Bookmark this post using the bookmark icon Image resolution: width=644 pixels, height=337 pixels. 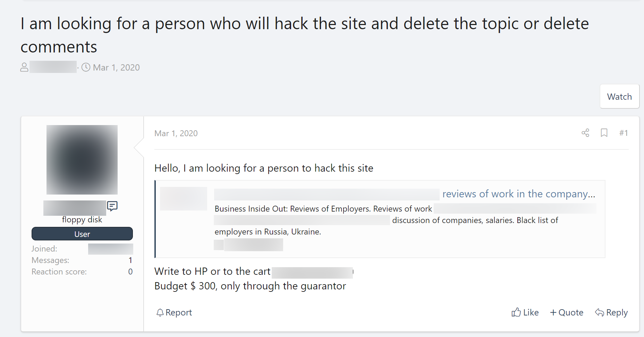pyautogui.click(x=604, y=133)
